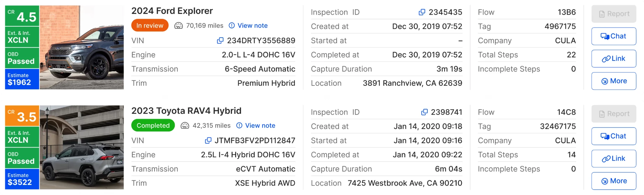This screenshot has height=195, width=644.
Task: Open Chat for Toyota RAV4 inspection
Action: click(x=614, y=136)
